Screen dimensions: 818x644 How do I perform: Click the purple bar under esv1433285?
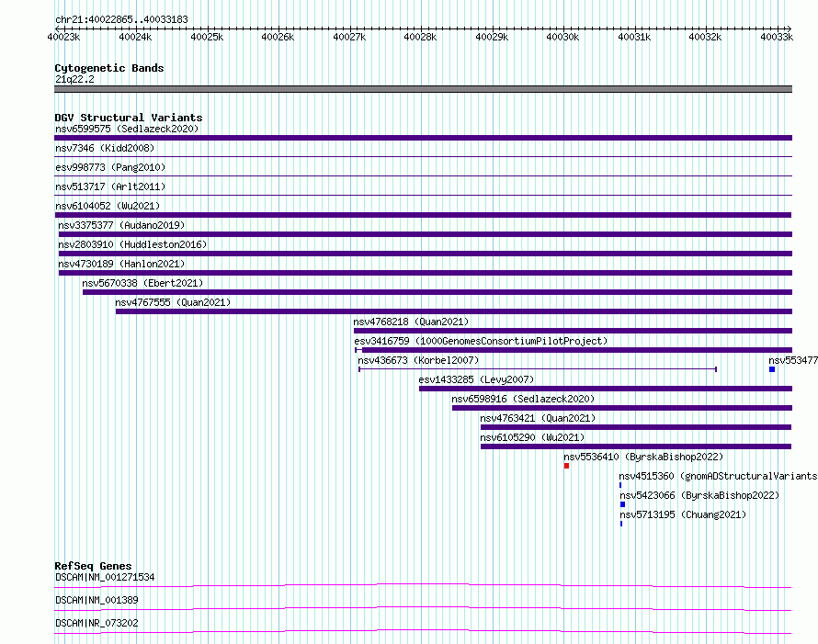[x=606, y=389]
